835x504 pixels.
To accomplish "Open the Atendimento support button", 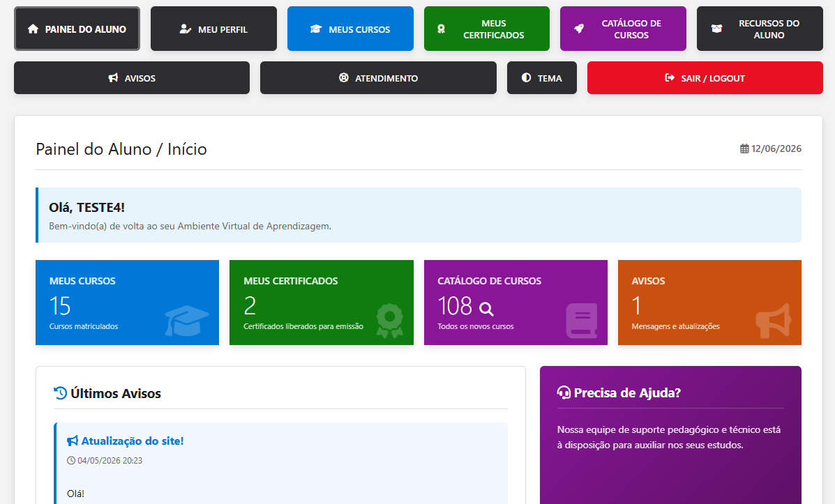I will pyautogui.click(x=378, y=77).
